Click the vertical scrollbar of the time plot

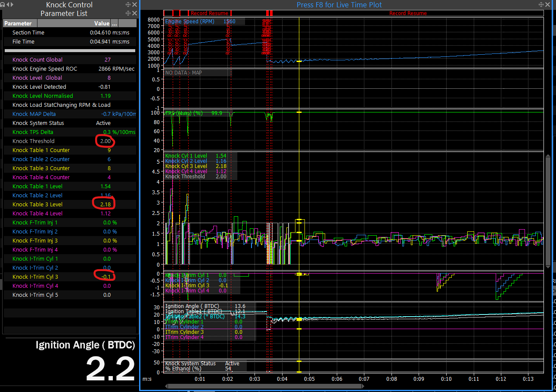point(548,211)
